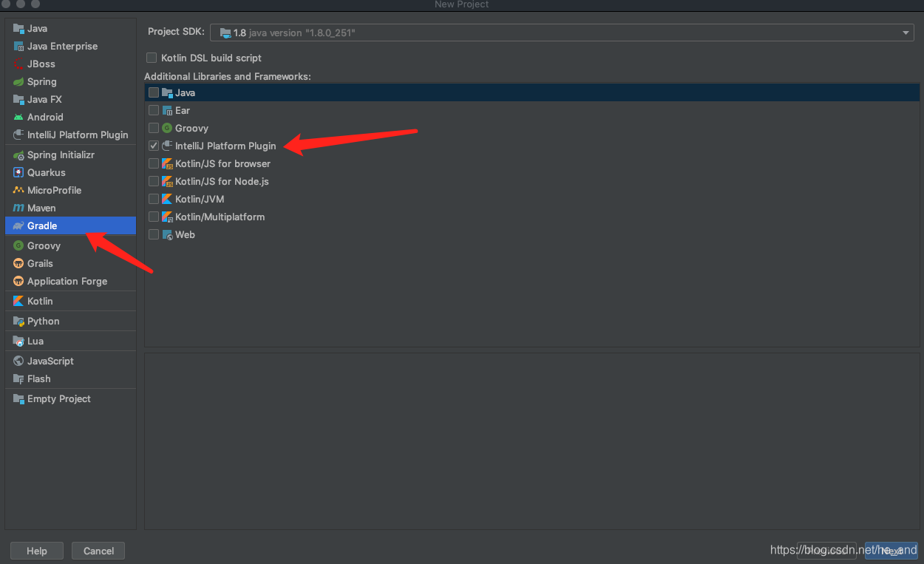Click Android label in sidebar
The image size is (924, 564).
click(45, 117)
